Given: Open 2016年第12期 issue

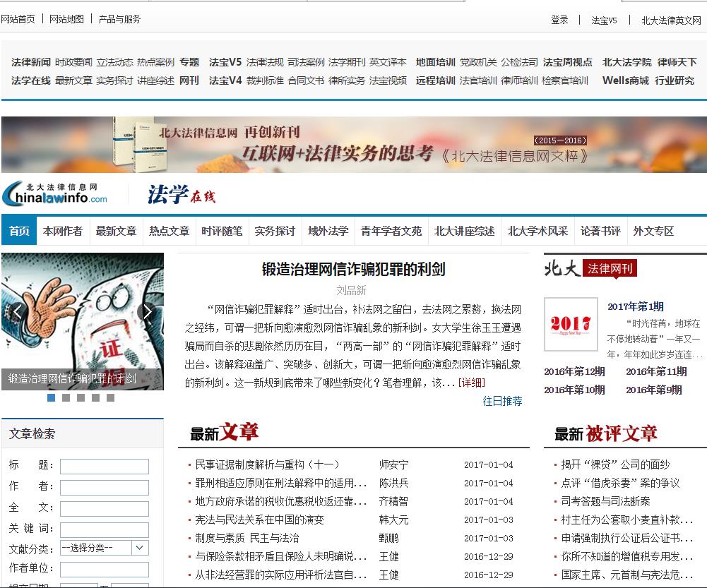Looking at the screenshot, I should (574, 371).
